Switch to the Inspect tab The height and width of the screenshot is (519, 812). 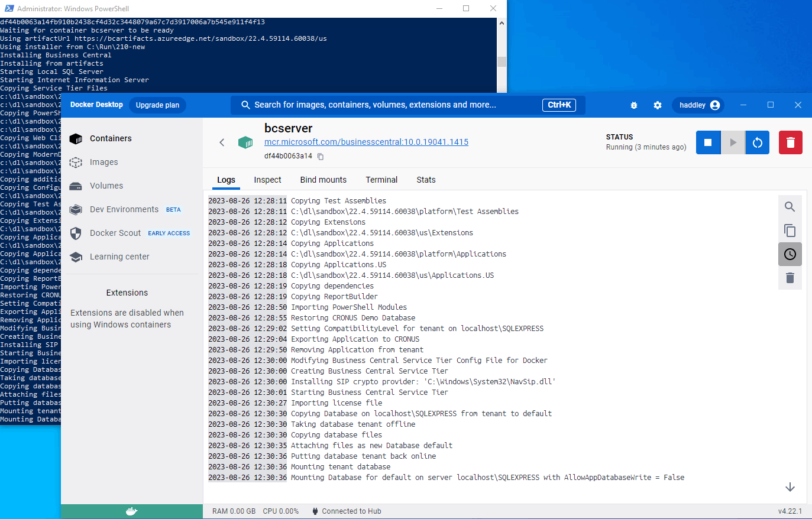click(267, 180)
